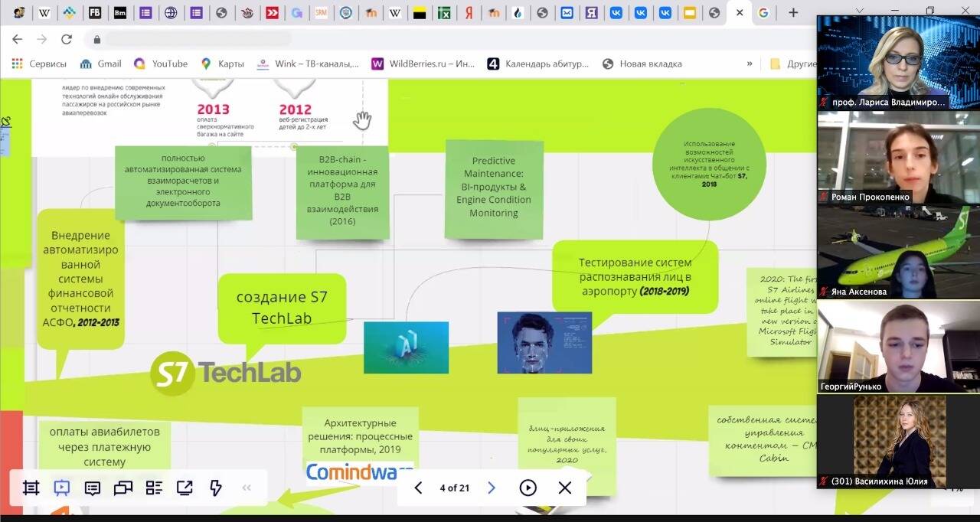The height and width of the screenshot is (522, 980).
Task: Open the Новая вкладка bookmark
Action: (642, 64)
